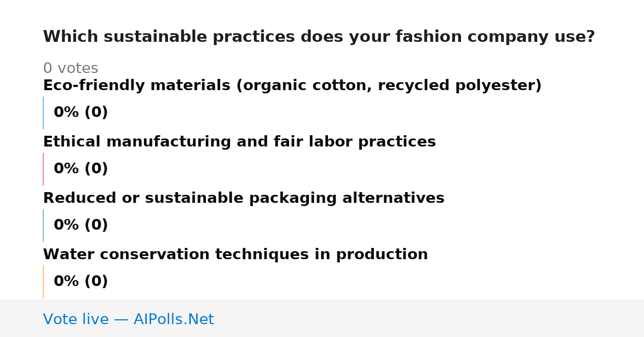This screenshot has height=337, width=644.
Task: Click '0% (0)' result for Ethical manufacturing
Action: click(x=80, y=169)
